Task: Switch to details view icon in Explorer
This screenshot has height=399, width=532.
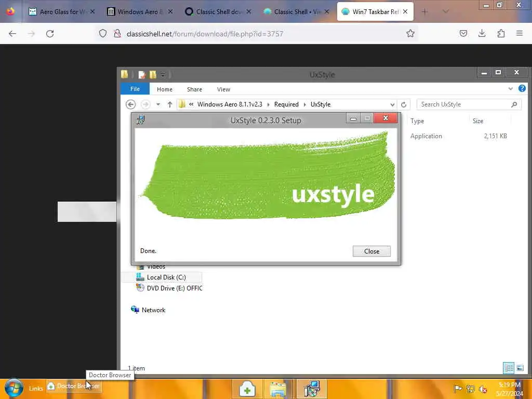Action: 508,368
